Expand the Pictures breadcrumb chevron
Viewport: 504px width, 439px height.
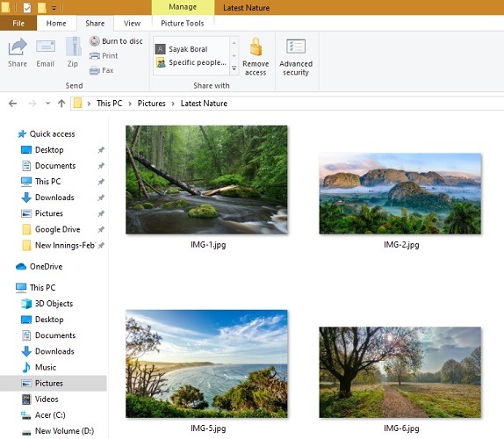(x=173, y=104)
